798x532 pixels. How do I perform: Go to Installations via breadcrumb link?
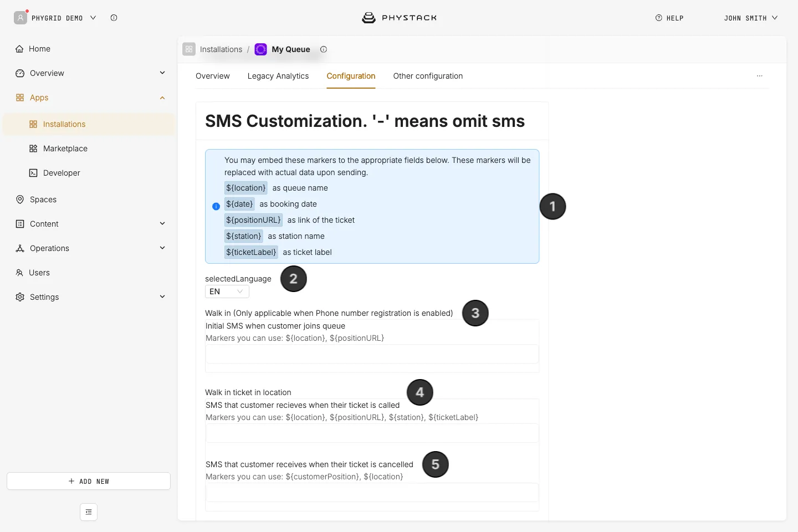point(221,49)
